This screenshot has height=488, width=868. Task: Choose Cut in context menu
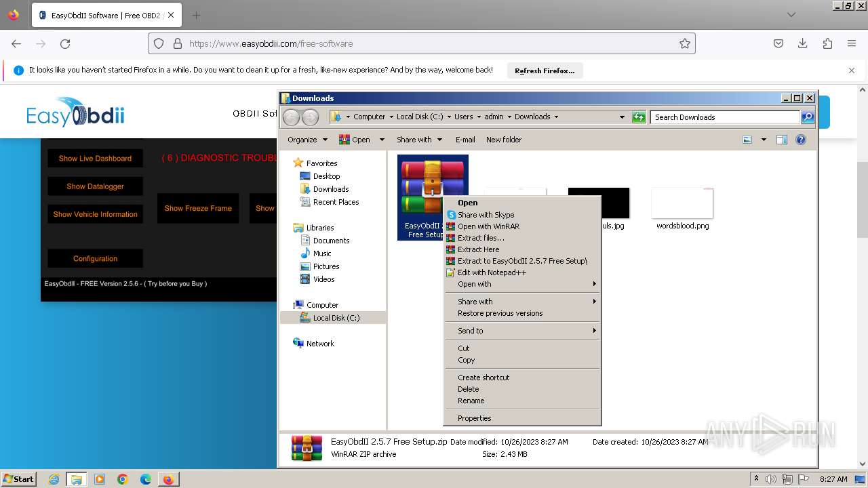pyautogui.click(x=522, y=348)
